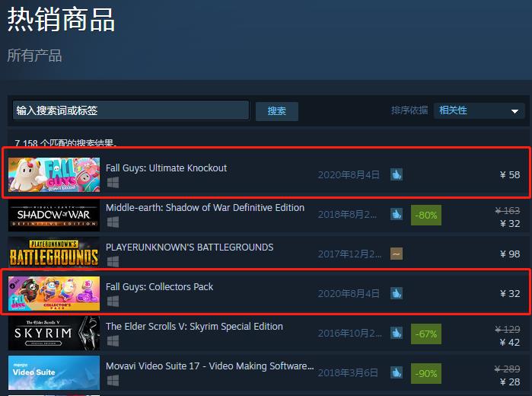Click the Skyrim capsule thumbnail image

[54, 333]
